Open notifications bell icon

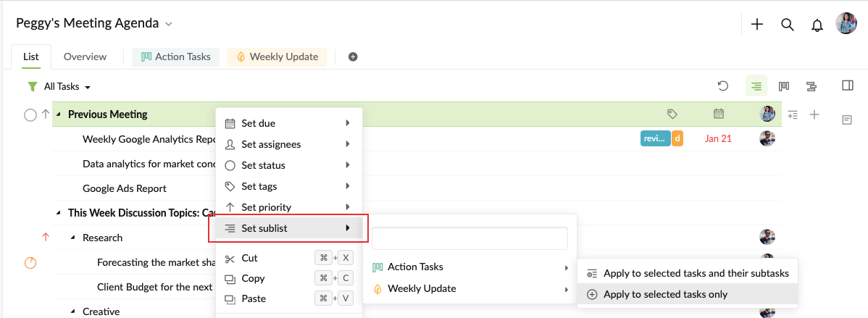[x=817, y=25]
